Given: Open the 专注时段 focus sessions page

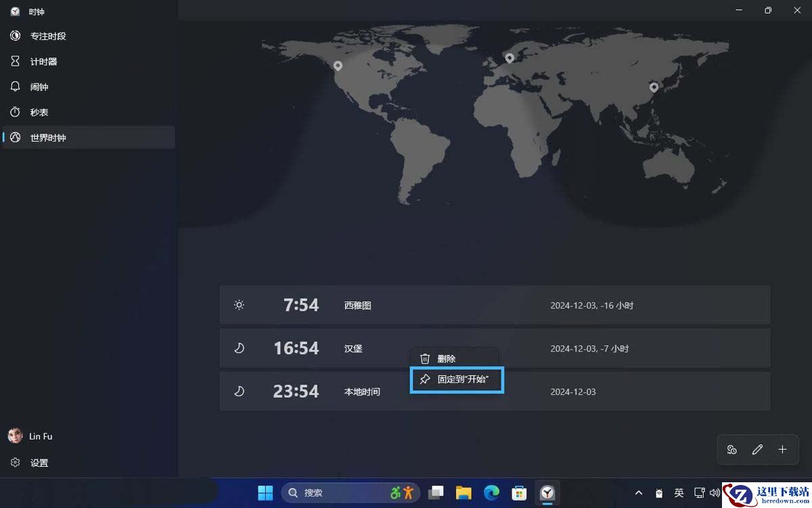Looking at the screenshot, I should click(47, 36).
